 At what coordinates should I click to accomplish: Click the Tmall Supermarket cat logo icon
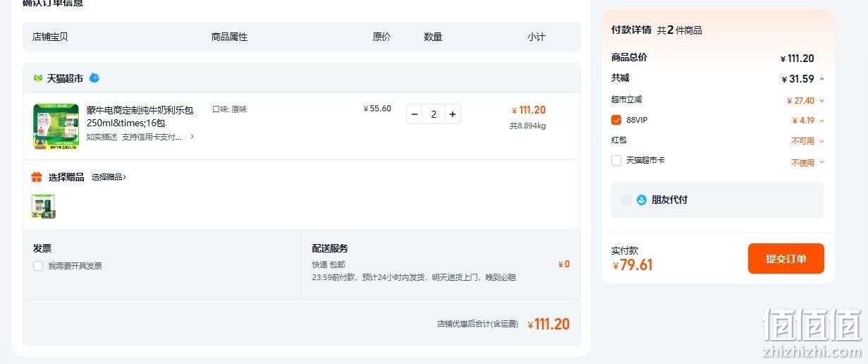pyautogui.click(x=38, y=78)
